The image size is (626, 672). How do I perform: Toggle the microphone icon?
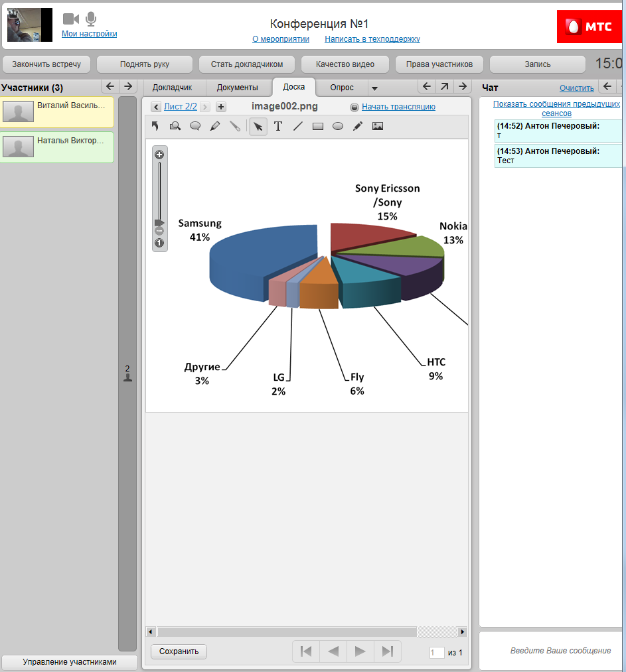(x=91, y=19)
